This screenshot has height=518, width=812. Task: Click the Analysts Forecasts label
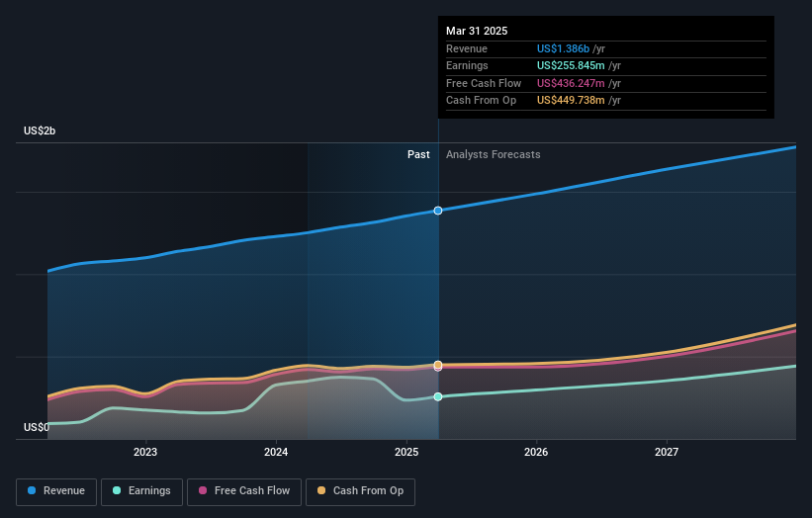point(493,155)
